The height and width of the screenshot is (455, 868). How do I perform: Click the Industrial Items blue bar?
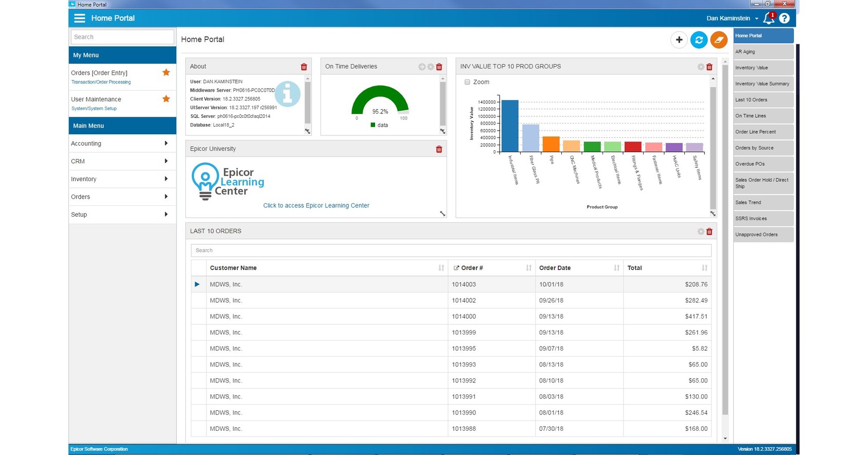tap(510, 126)
